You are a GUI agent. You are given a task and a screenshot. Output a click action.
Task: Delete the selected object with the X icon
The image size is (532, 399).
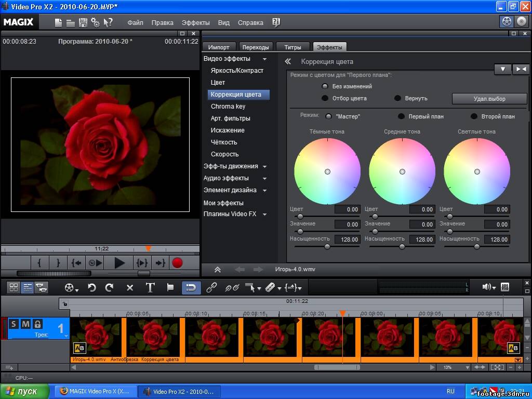pyautogui.click(x=129, y=288)
